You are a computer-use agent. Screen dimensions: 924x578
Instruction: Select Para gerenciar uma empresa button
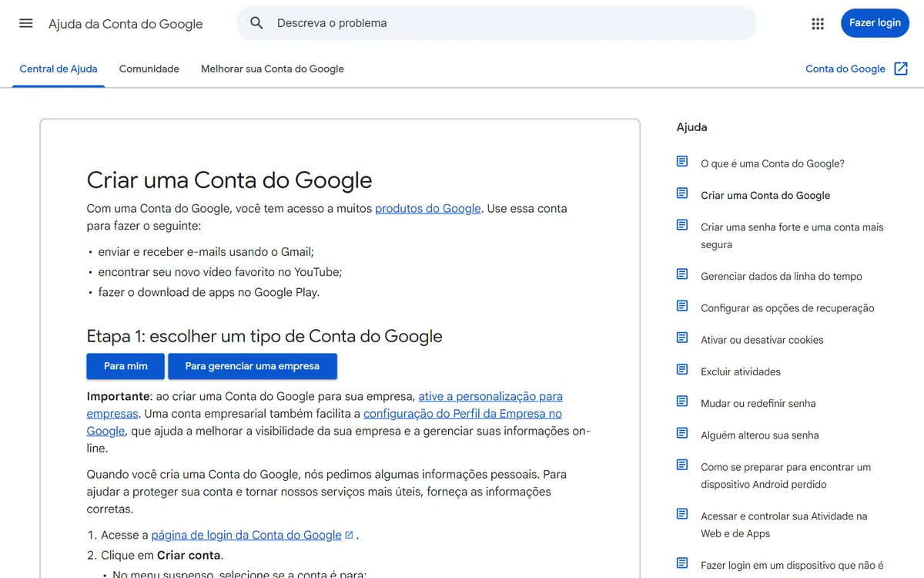click(253, 366)
